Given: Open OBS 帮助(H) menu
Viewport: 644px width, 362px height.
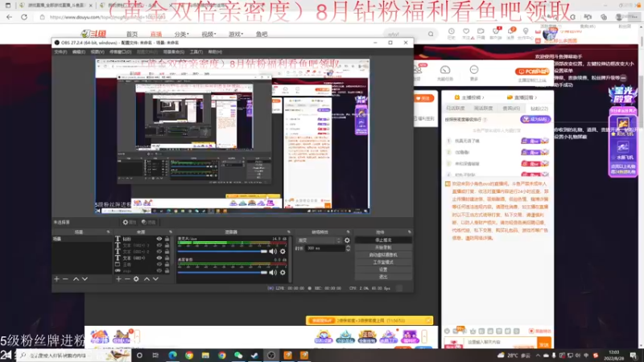Looking at the screenshot, I should pos(215,52).
